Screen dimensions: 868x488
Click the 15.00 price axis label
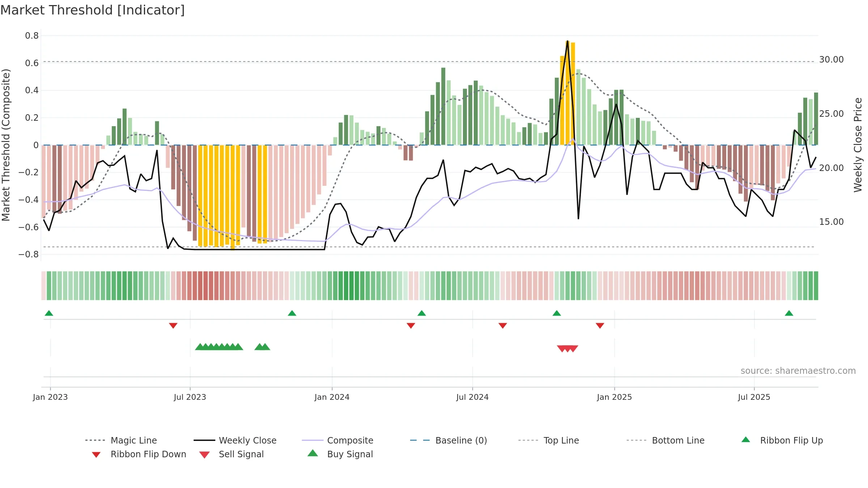(x=831, y=222)
